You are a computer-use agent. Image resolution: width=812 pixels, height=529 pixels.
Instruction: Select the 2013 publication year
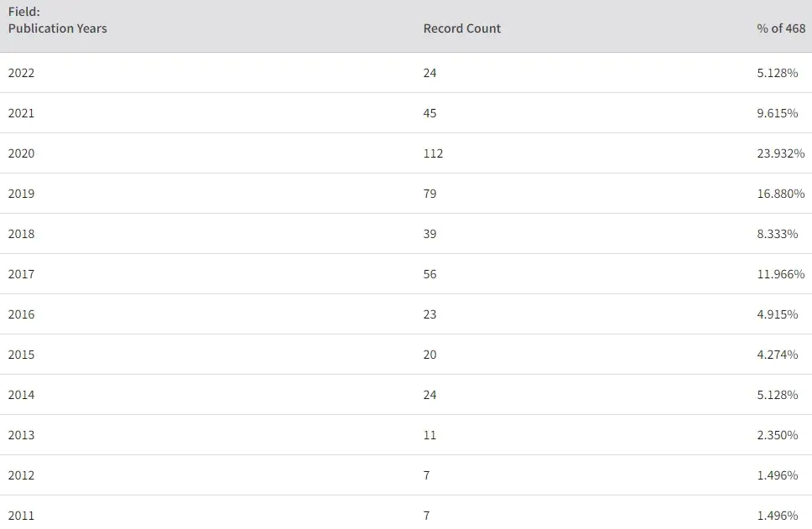21,435
